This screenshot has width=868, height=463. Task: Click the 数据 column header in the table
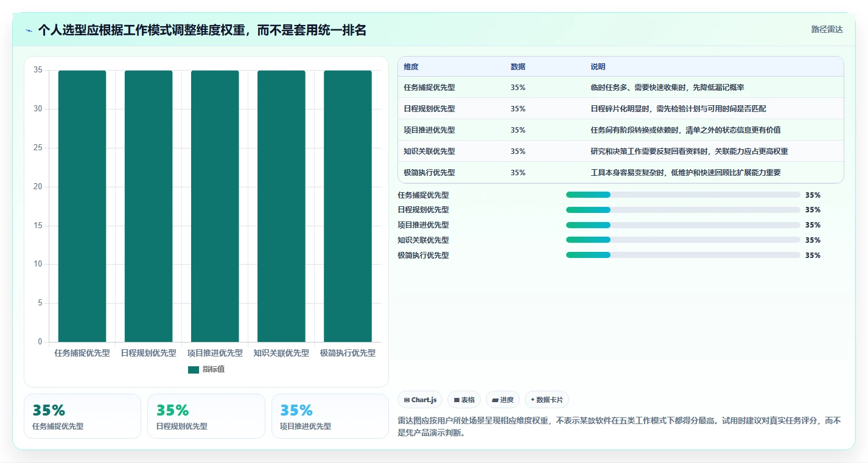click(x=518, y=67)
